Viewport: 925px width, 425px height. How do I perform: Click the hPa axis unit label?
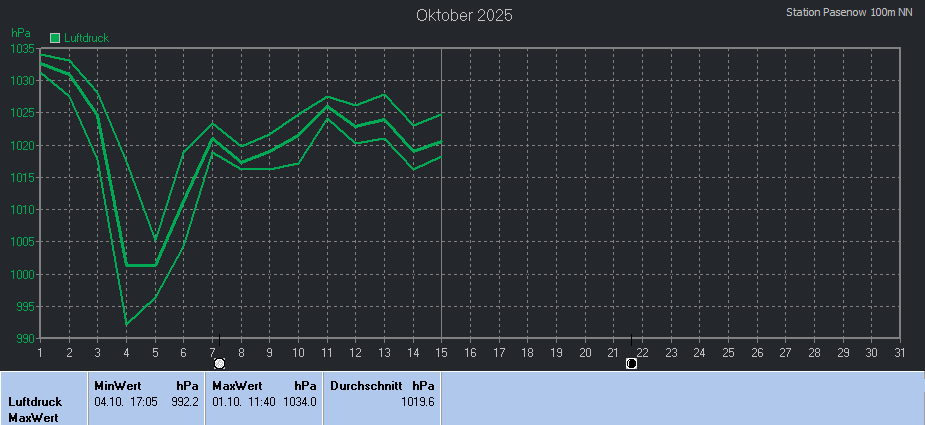pos(20,33)
